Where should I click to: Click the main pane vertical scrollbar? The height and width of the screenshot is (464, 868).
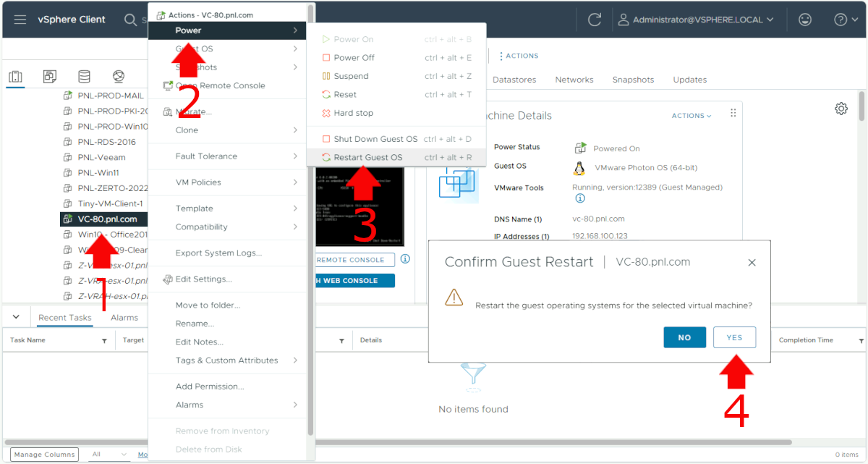(861, 106)
